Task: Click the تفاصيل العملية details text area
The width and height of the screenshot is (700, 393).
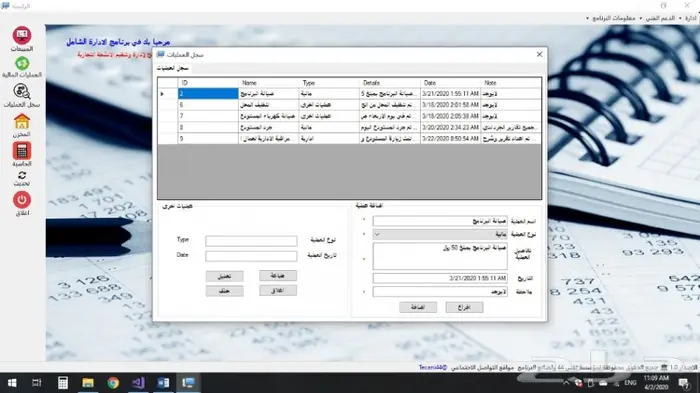Action: pyautogui.click(x=440, y=256)
